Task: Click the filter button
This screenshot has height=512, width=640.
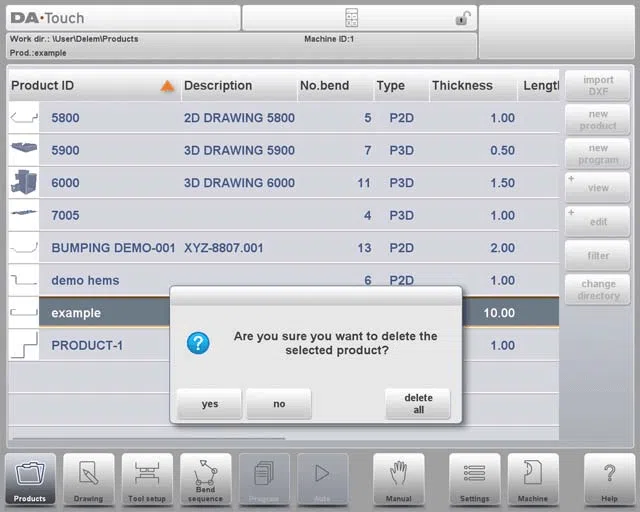Action: (x=598, y=256)
